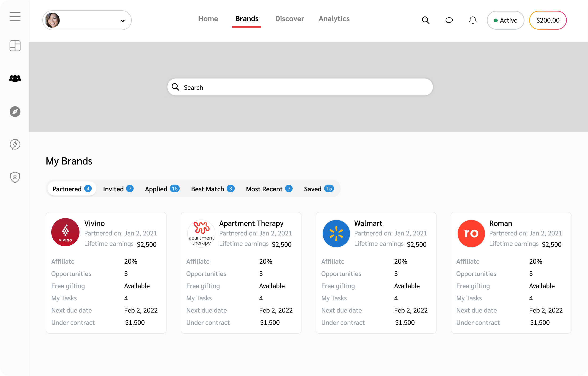The width and height of the screenshot is (588, 376).
Task: Expand the profile account dropdown
Action: (87, 20)
